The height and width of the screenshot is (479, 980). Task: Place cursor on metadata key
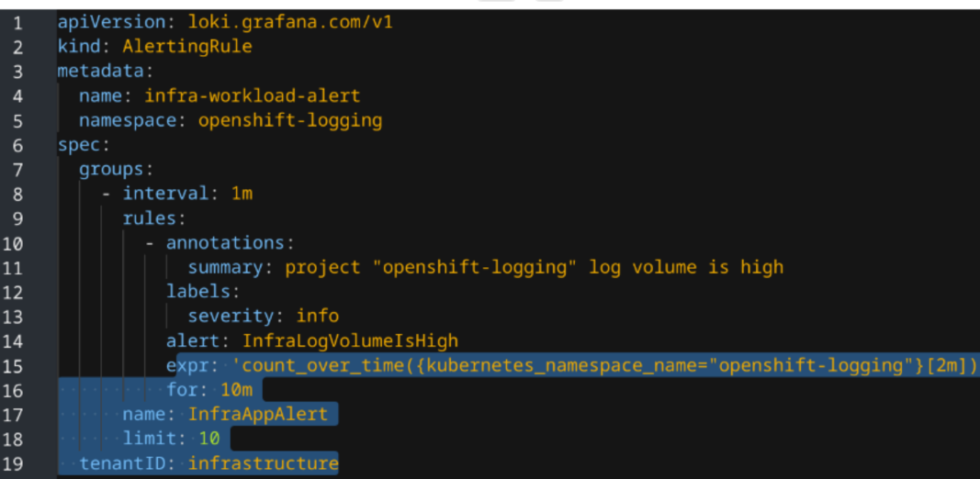point(101,71)
